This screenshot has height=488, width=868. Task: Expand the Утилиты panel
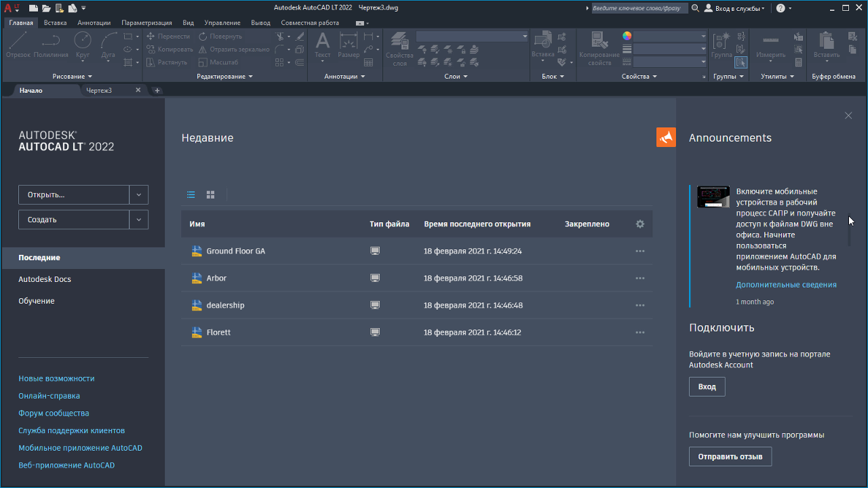tap(777, 77)
